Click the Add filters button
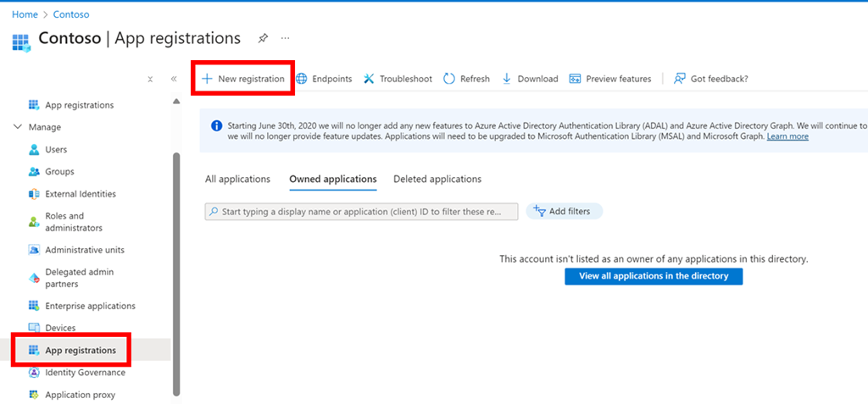This screenshot has height=404, width=868. (565, 211)
